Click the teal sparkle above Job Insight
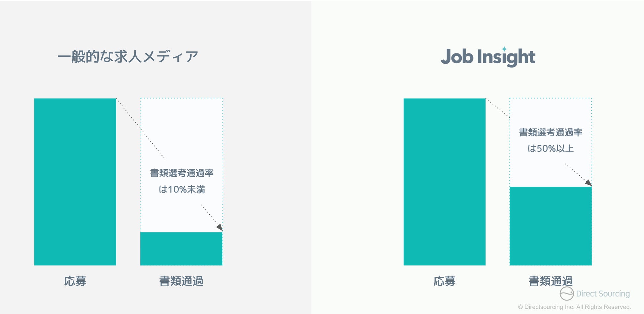Image resolution: width=644 pixels, height=314 pixels. click(504, 49)
